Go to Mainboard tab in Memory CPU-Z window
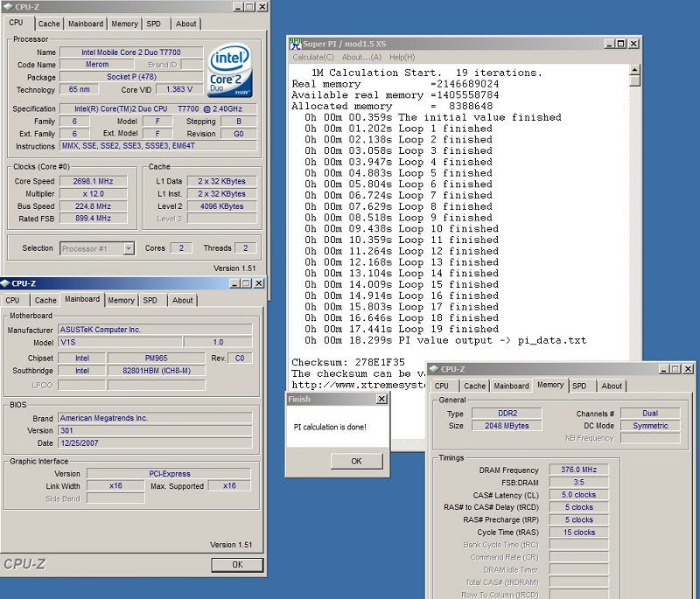The image size is (700, 599). (511, 386)
